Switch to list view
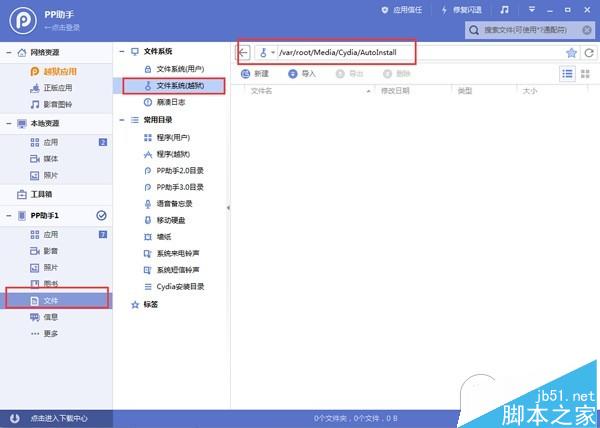Screen dimensions: 600x428 click(567, 73)
